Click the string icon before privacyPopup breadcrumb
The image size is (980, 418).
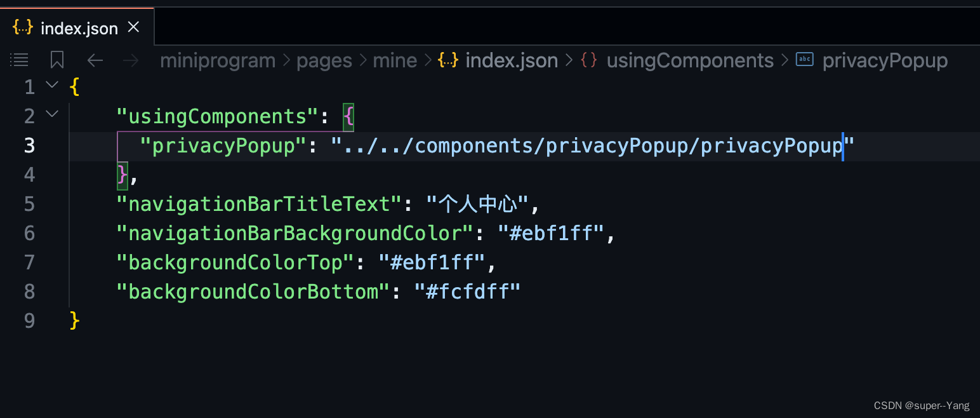(x=805, y=60)
